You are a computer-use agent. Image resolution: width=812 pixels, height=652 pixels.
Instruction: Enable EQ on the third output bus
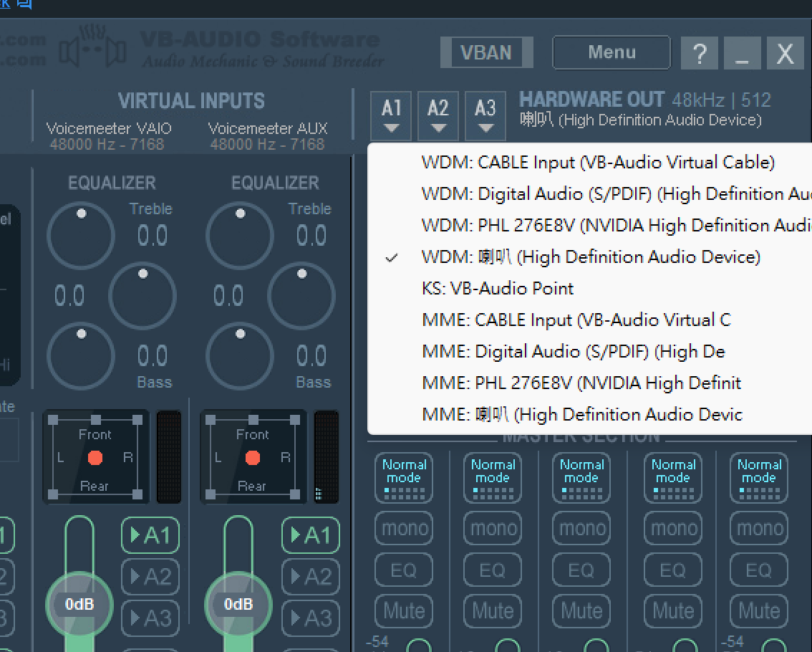[x=581, y=570]
